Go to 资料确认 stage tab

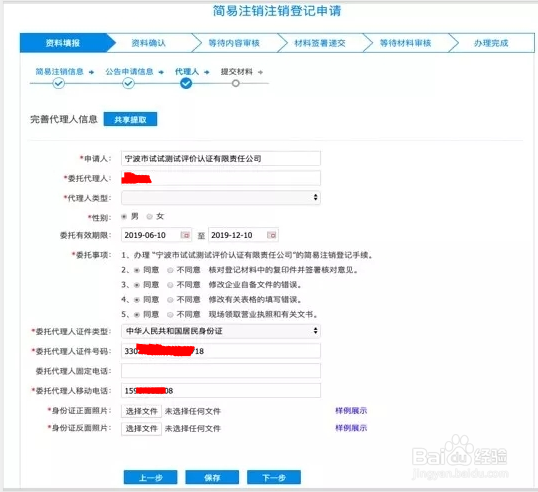[148, 43]
